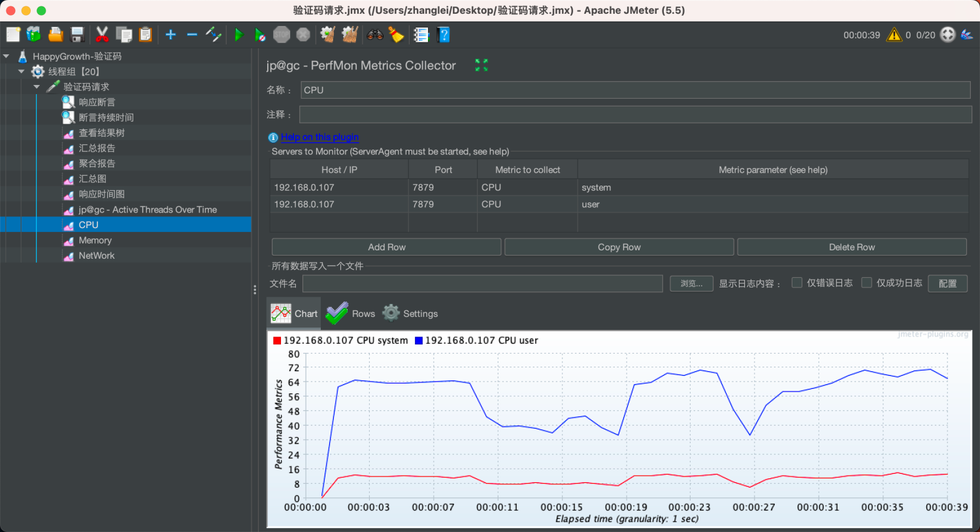Image resolution: width=980 pixels, height=532 pixels.
Task: Switch to the Rows tab
Action: pyautogui.click(x=351, y=314)
